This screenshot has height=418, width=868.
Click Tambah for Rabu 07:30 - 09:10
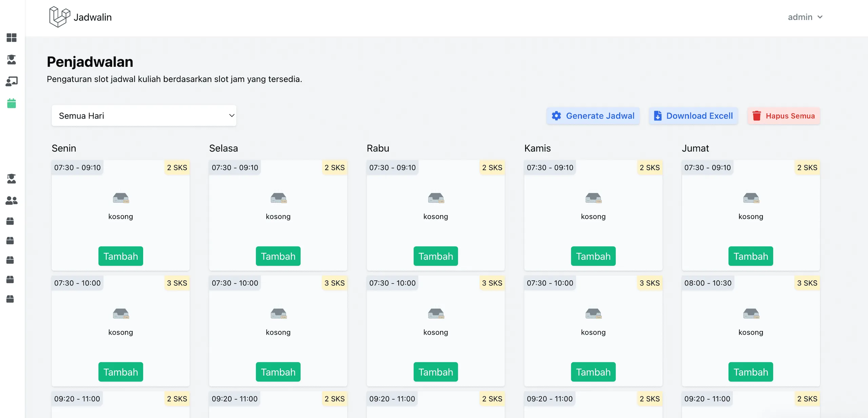[436, 256]
